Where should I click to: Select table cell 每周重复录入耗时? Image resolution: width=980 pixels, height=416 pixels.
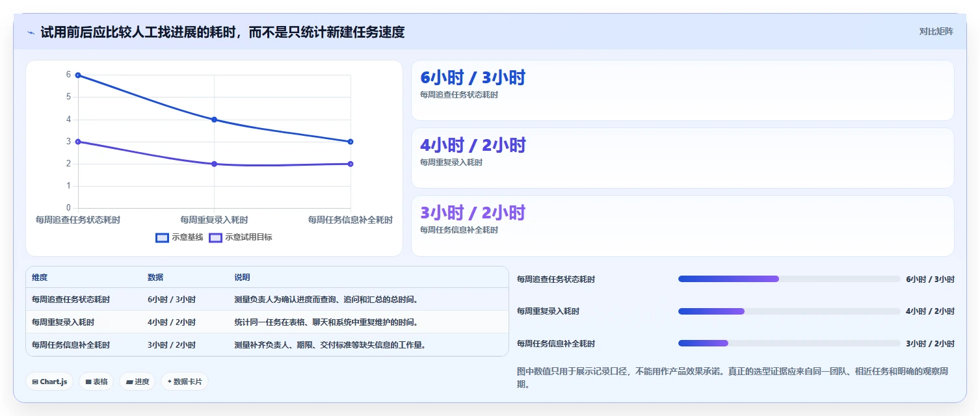pyautogui.click(x=63, y=322)
